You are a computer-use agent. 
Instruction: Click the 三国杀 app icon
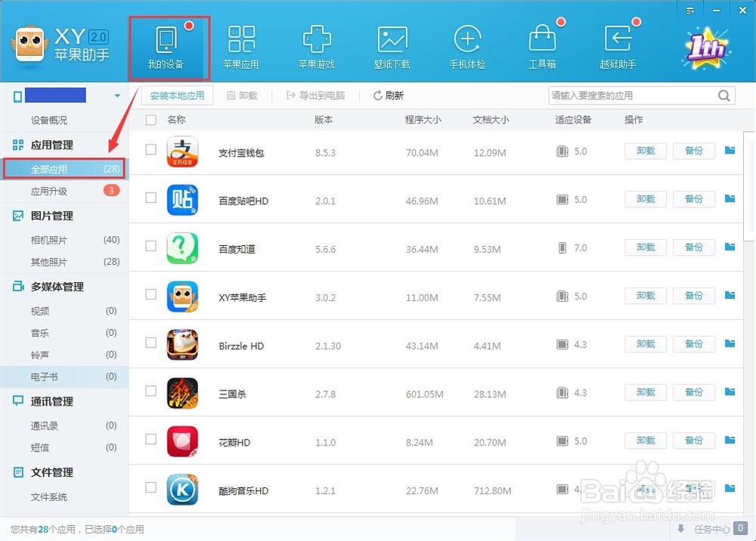pyautogui.click(x=182, y=393)
